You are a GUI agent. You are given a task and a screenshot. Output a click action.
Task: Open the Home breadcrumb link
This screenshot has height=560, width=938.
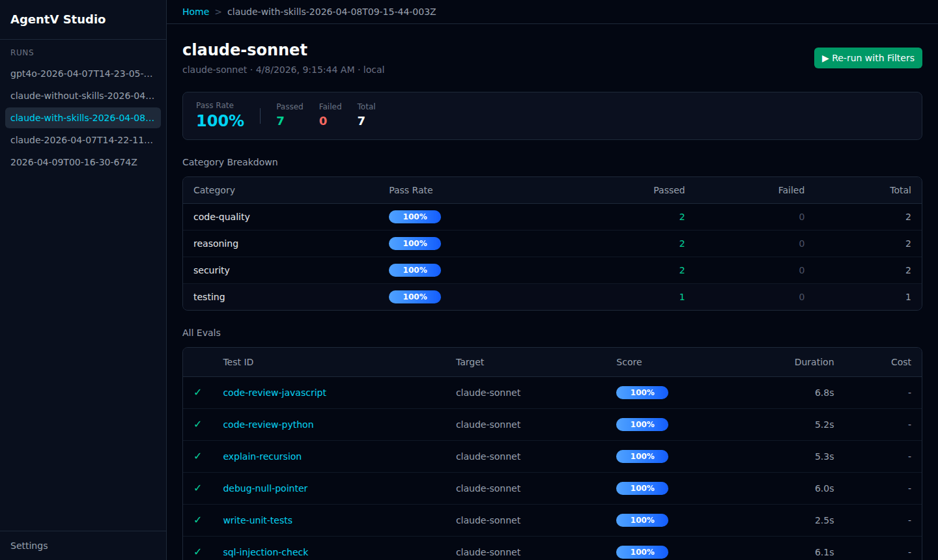(x=195, y=11)
